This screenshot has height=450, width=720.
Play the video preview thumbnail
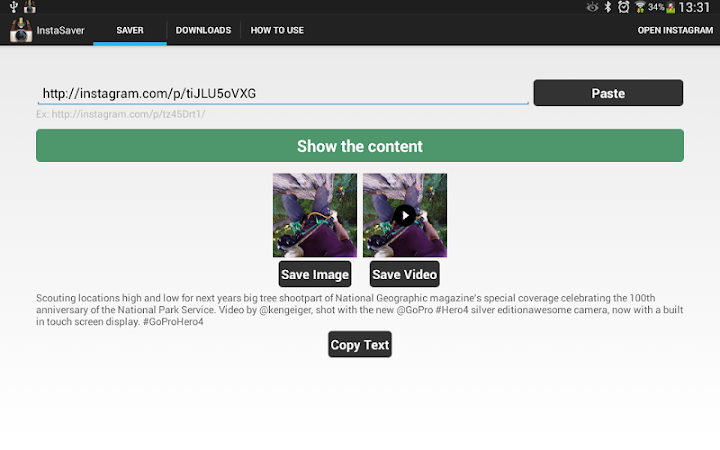[405, 215]
